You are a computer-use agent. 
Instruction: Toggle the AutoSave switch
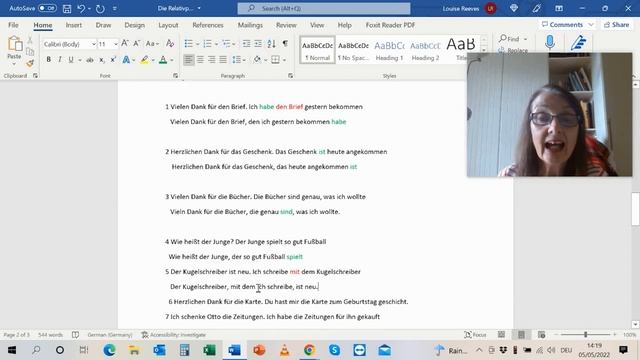[47, 8]
